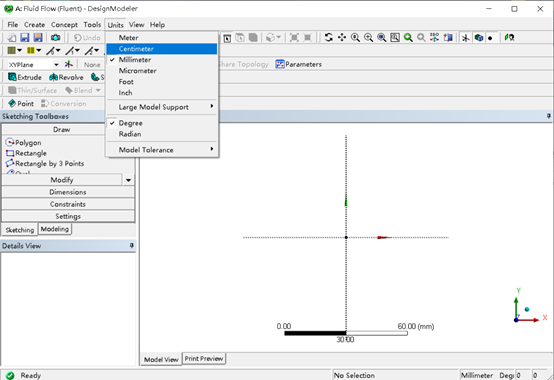
Task: Open the Tools menu
Action: tap(92, 25)
